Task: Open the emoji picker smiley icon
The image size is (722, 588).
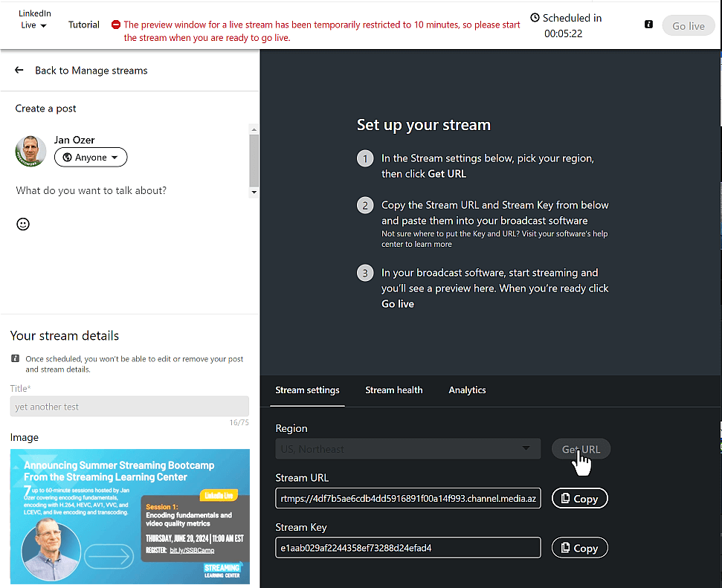Action: tap(23, 224)
